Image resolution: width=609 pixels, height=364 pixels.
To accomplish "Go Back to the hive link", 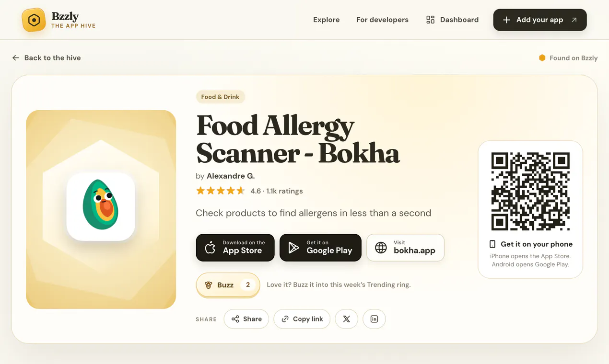I will [x=47, y=58].
